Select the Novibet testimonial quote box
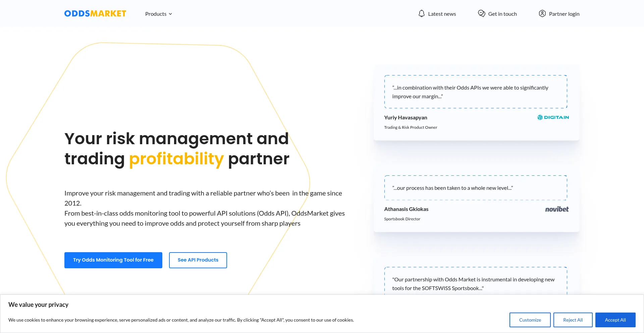The width and height of the screenshot is (644, 333). coord(476,188)
